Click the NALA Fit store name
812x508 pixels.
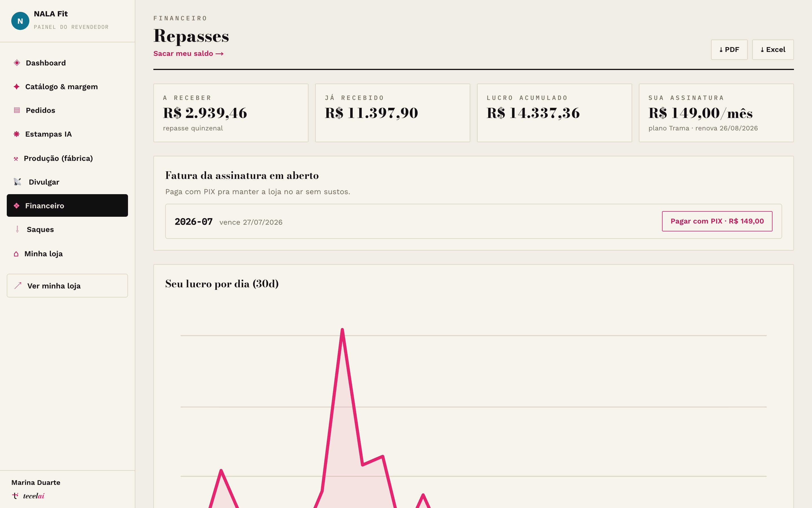pos(51,14)
